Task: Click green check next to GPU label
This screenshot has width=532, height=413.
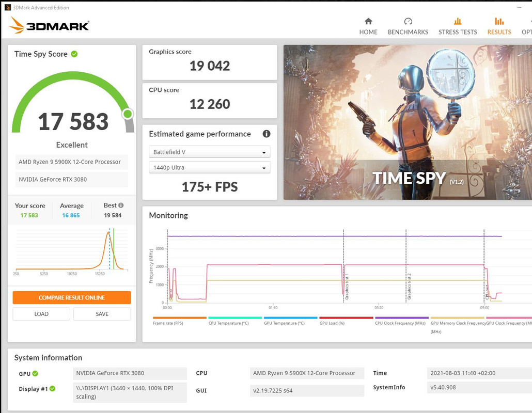Action: 35,373
